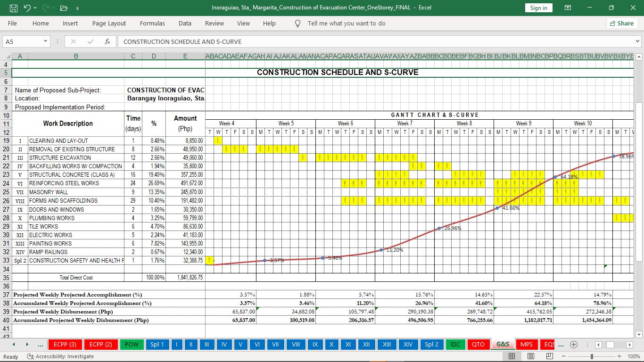
Task: Open Ribbon Display Options in the title bar
Action: 568,8
